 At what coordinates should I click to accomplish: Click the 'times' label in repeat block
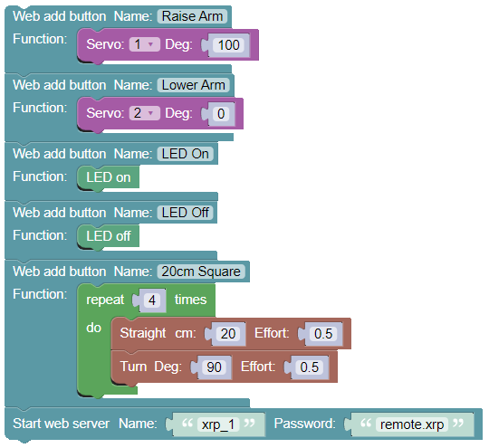pos(190,300)
